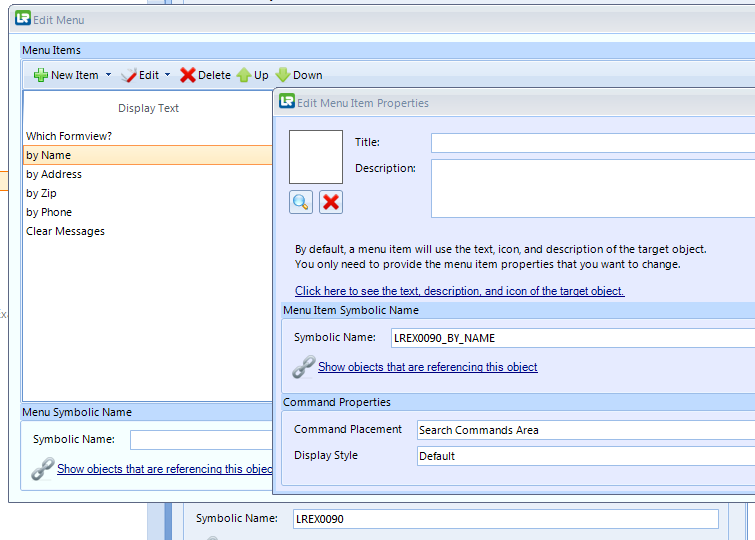This screenshot has height=540, width=755.
Task: Select the 'by Name' menu item
Action: [148, 155]
